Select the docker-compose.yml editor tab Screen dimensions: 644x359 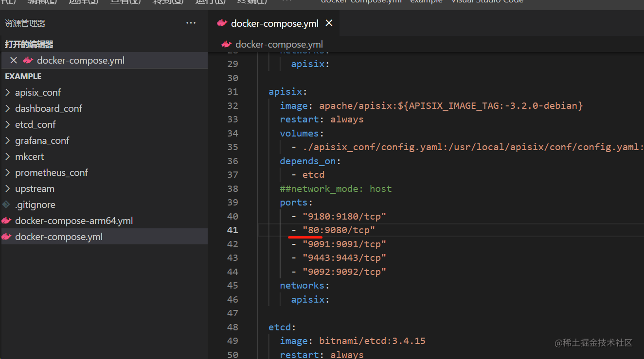pyautogui.click(x=274, y=23)
